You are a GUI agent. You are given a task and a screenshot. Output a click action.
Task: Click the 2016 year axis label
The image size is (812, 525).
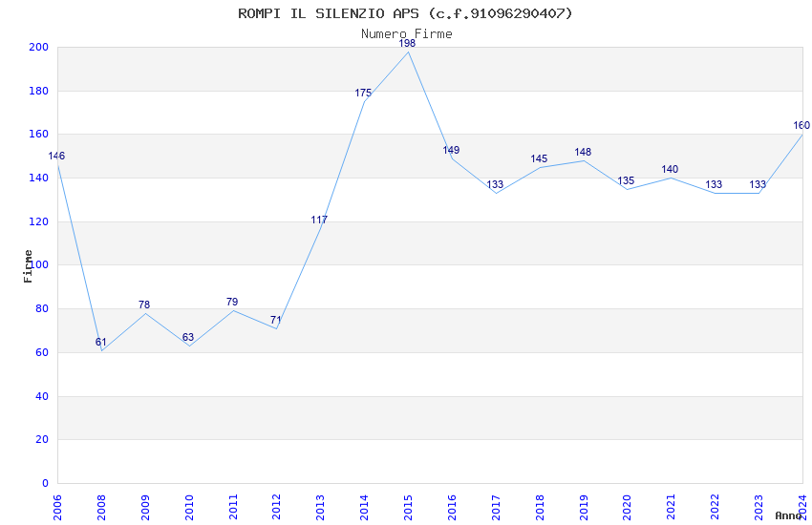pos(452,507)
